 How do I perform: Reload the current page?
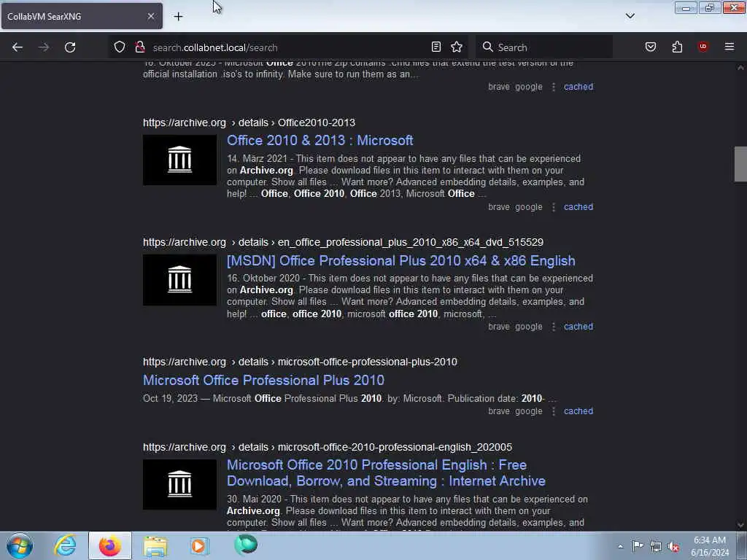click(70, 47)
